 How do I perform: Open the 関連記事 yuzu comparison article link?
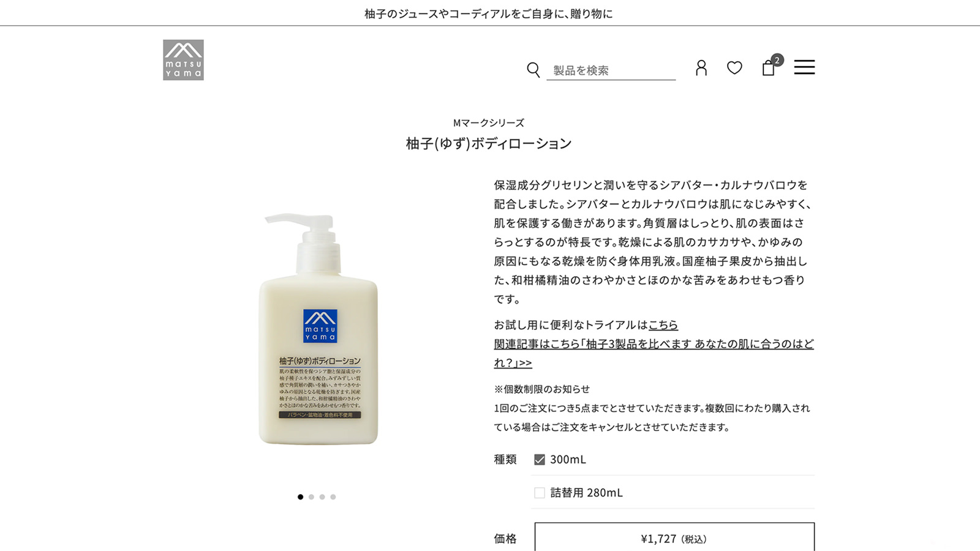coord(654,353)
